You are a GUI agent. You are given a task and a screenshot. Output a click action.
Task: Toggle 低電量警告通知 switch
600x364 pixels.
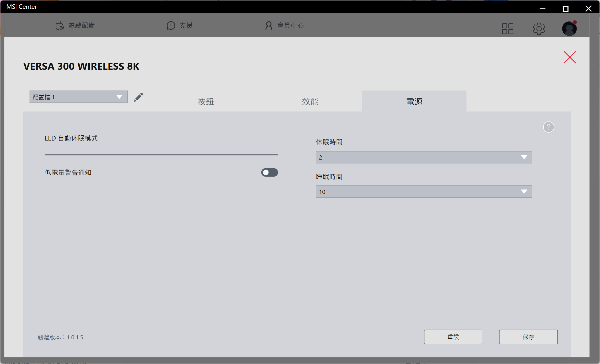(269, 172)
